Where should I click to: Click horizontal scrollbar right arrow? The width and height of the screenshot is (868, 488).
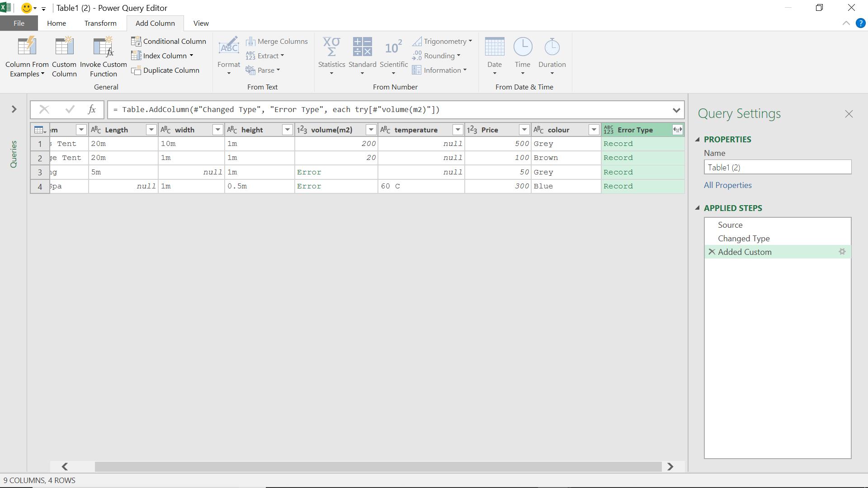670,466
